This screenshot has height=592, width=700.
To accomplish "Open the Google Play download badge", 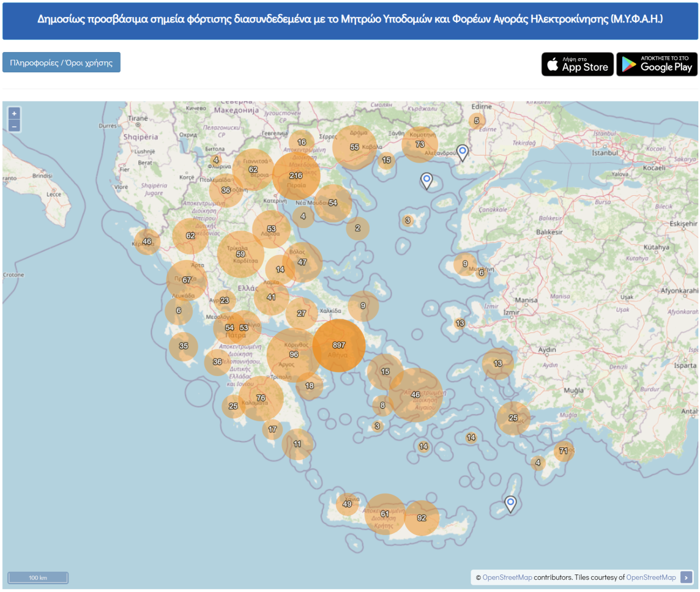I will pyautogui.click(x=657, y=64).
